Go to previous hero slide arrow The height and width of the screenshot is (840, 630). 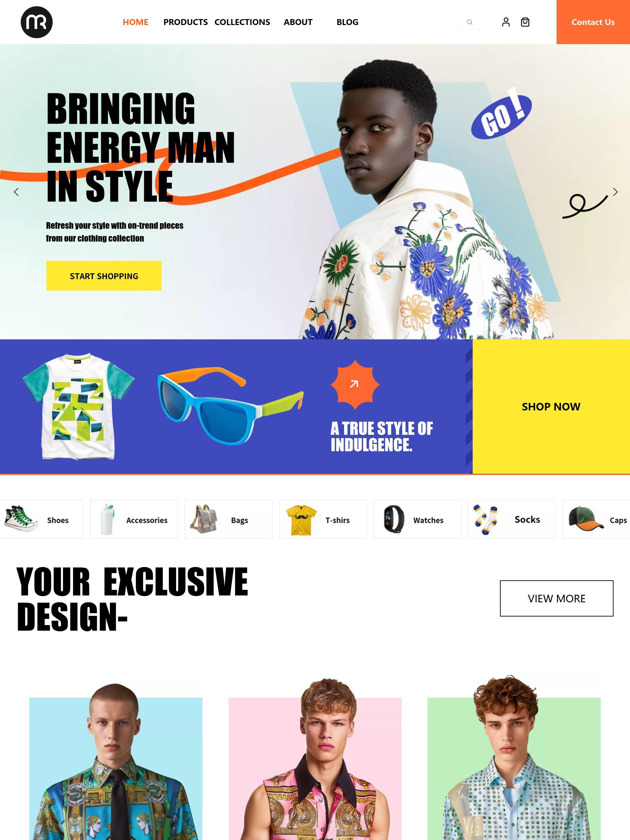(x=16, y=192)
